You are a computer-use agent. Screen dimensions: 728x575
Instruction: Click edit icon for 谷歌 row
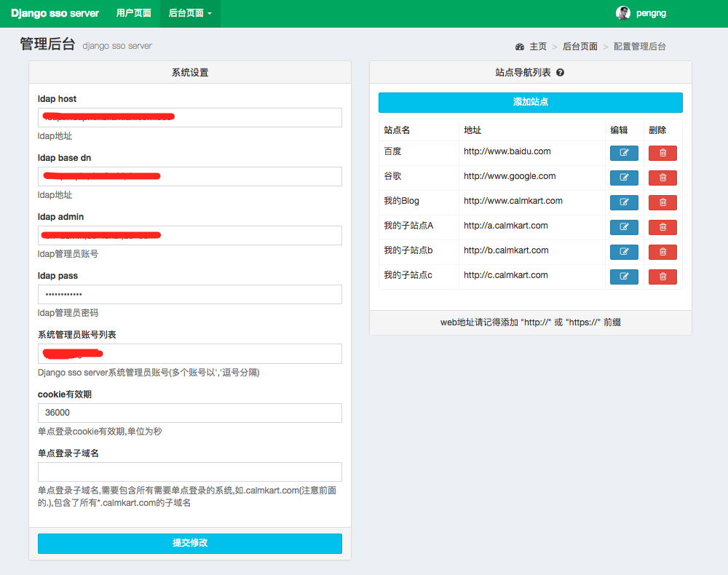tap(624, 178)
